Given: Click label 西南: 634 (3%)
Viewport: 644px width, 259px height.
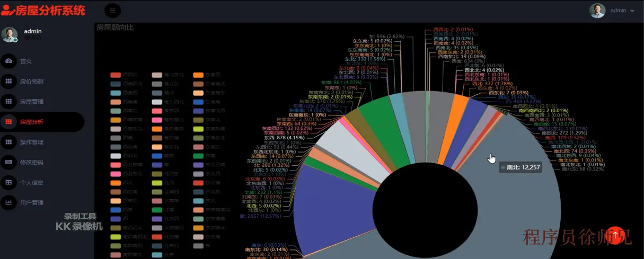Looking at the screenshot, I should (469, 61).
